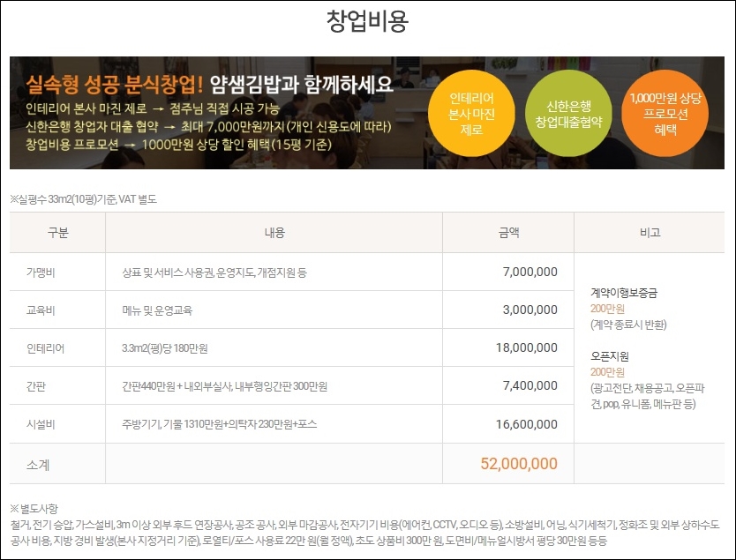736x560 pixels.
Task: Click the yellow 인테리어 본사 마진 제로 circle
Action: pos(471,113)
